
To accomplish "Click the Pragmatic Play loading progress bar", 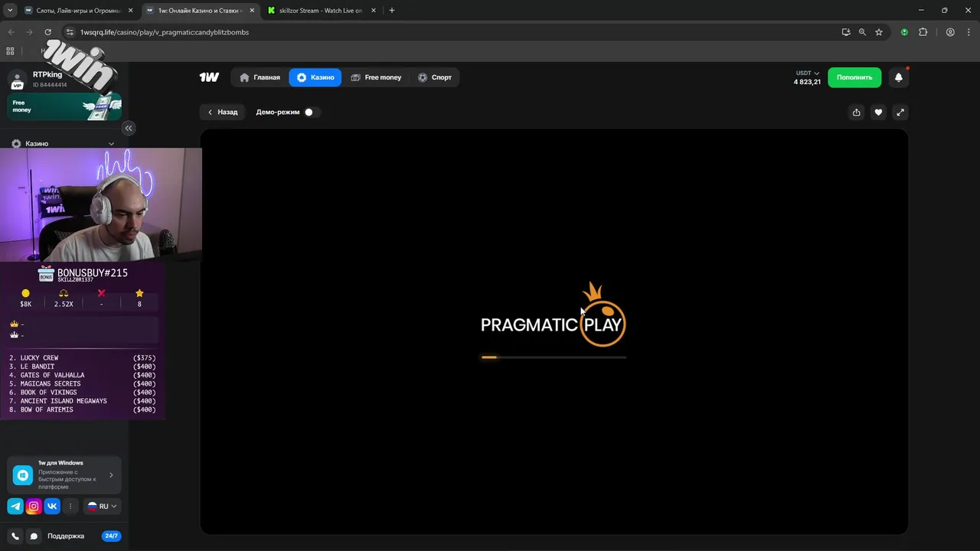I will tap(554, 357).
